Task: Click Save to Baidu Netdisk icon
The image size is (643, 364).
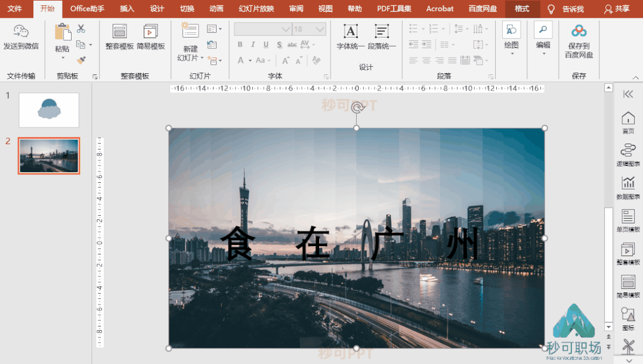Action: 579,31
